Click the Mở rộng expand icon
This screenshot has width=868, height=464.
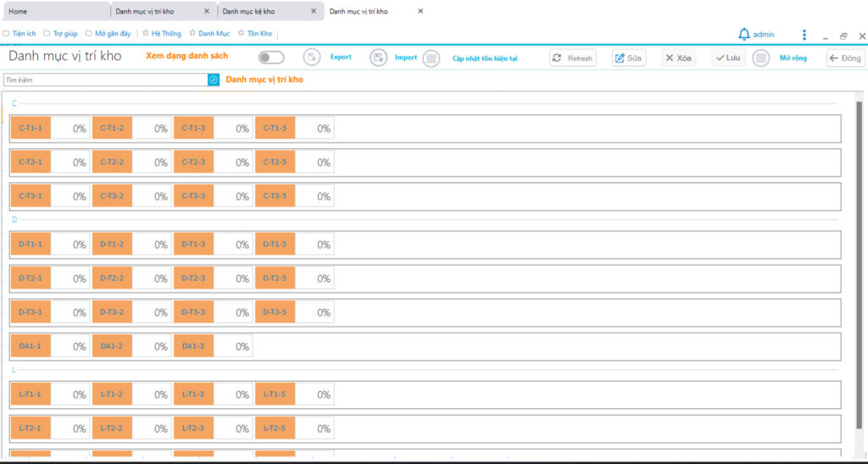click(x=761, y=58)
